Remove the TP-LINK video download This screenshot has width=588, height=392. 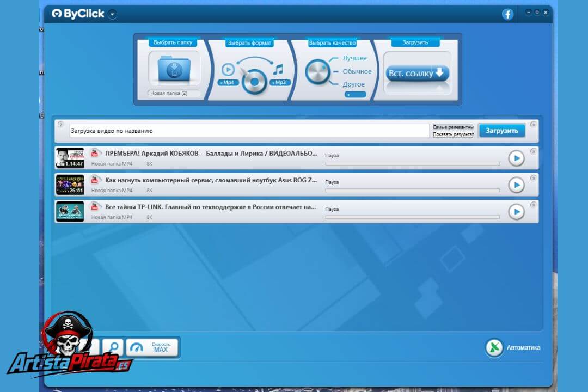click(x=533, y=205)
